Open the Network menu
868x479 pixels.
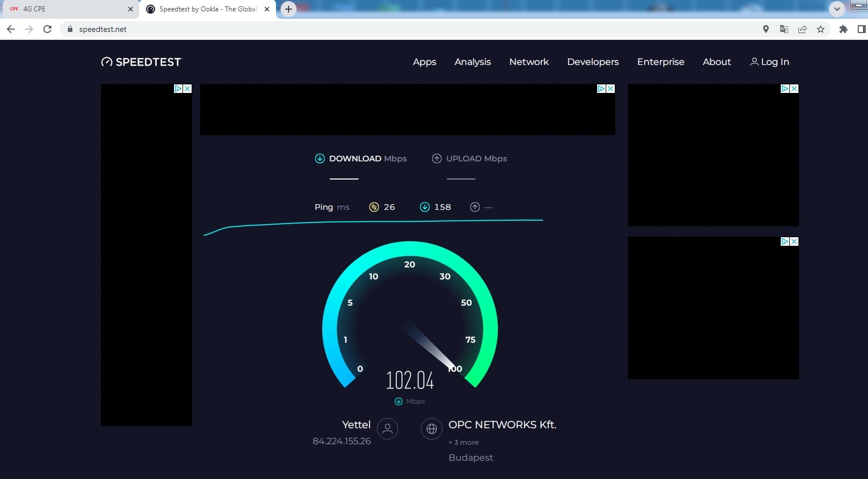point(529,62)
